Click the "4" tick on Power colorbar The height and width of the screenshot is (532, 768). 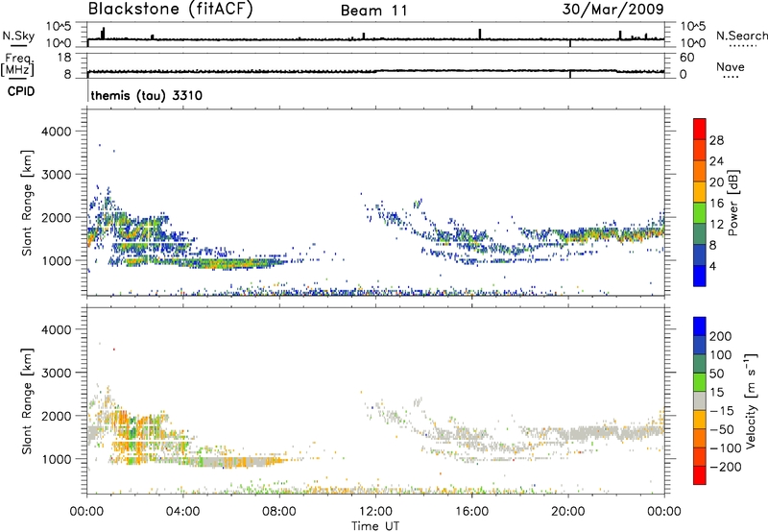pos(713,267)
